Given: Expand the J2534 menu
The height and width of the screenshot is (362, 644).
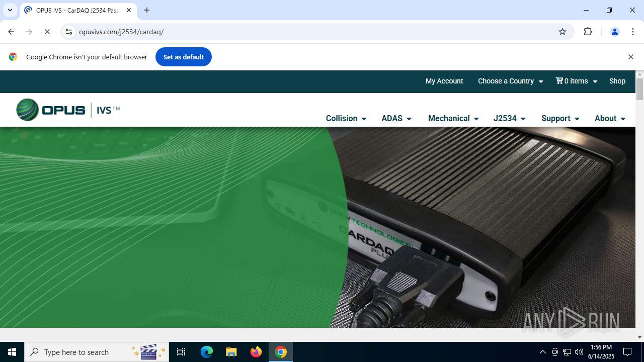Looking at the screenshot, I should (510, 118).
